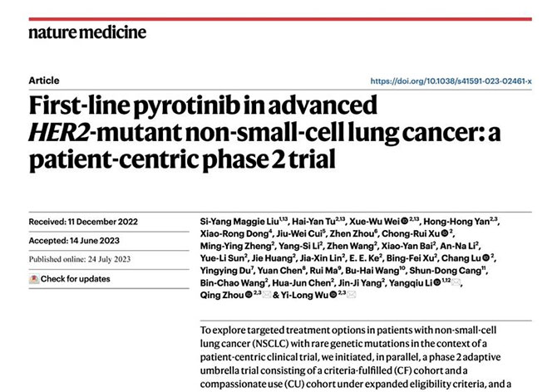The image size is (557, 392).
Task: Click the Check for updates badge icon
Action: click(x=34, y=279)
